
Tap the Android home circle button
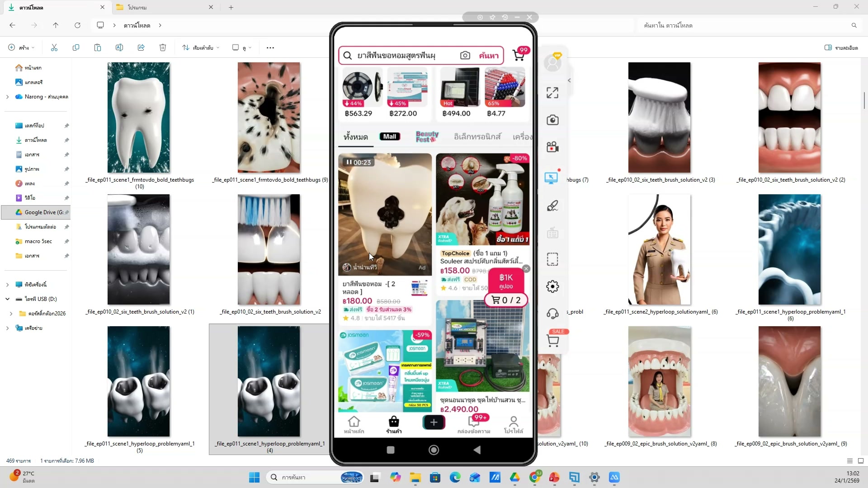click(434, 450)
